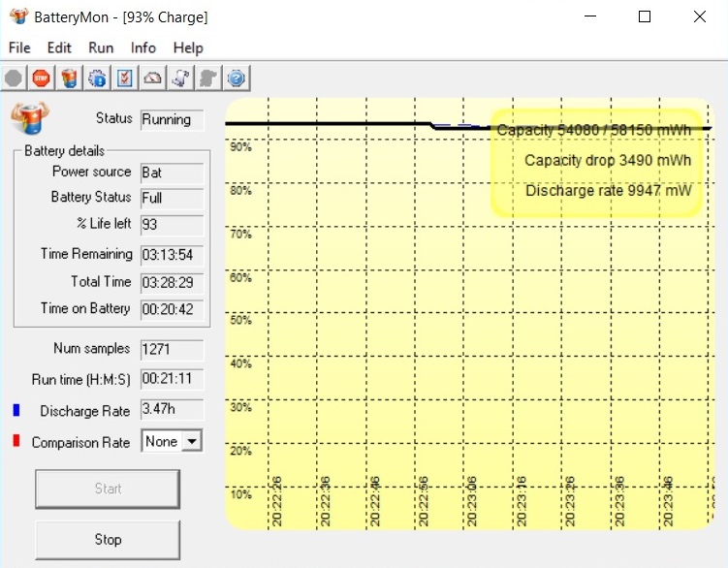Click the greyed-out start octagon toolbar icon
Viewport: 728px width, 568px height.
click(14, 78)
